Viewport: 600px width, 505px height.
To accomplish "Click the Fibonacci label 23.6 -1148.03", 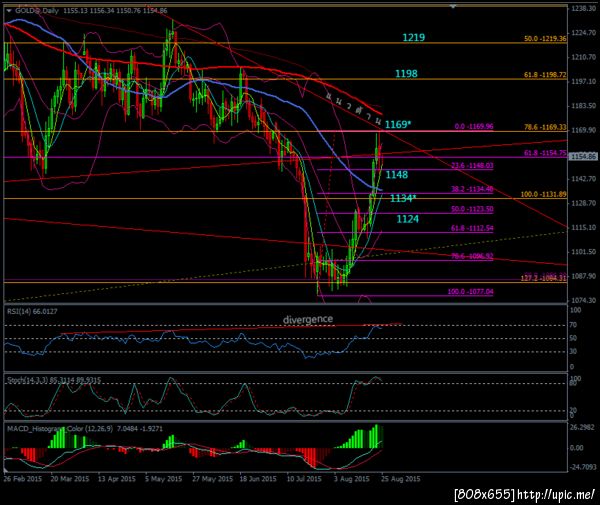I will tap(472, 165).
